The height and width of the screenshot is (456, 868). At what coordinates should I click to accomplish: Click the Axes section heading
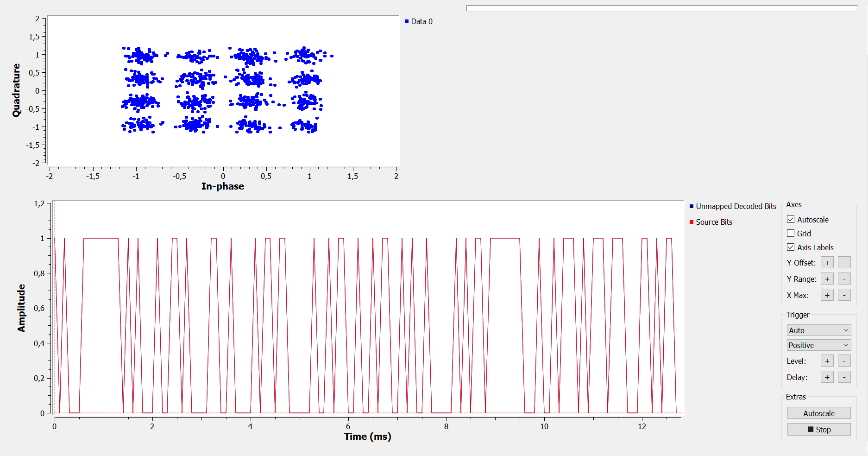pyautogui.click(x=794, y=204)
